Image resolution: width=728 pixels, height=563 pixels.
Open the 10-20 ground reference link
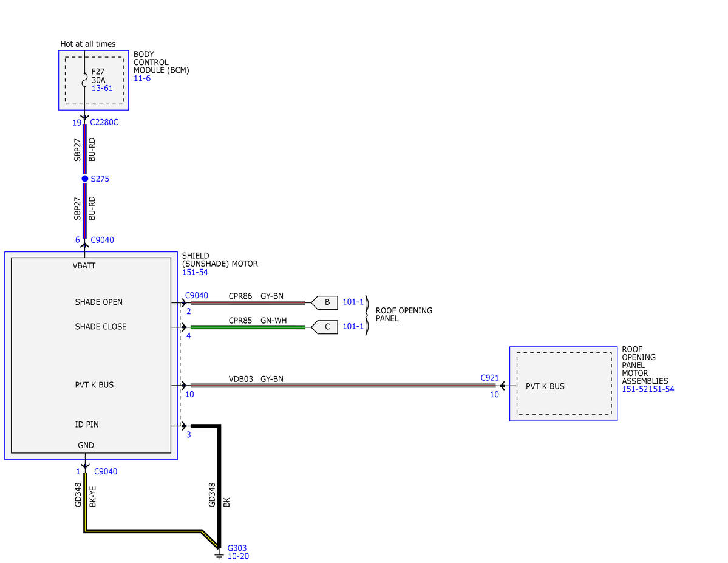(x=238, y=556)
